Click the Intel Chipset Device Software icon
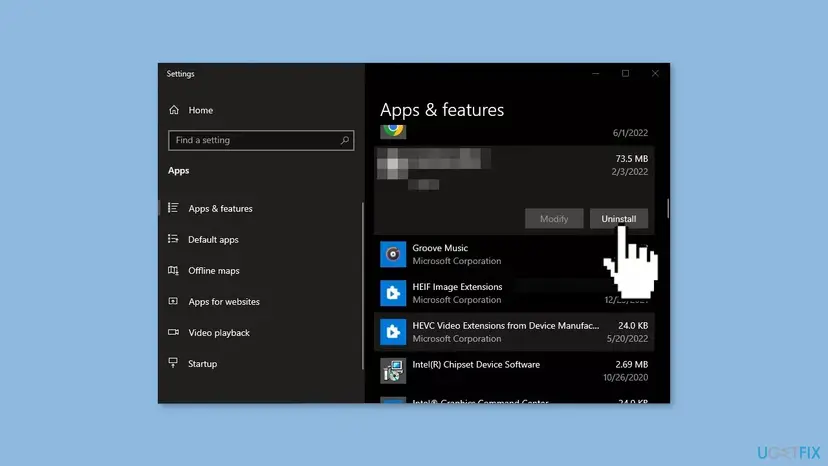The image size is (828, 466). (x=393, y=371)
